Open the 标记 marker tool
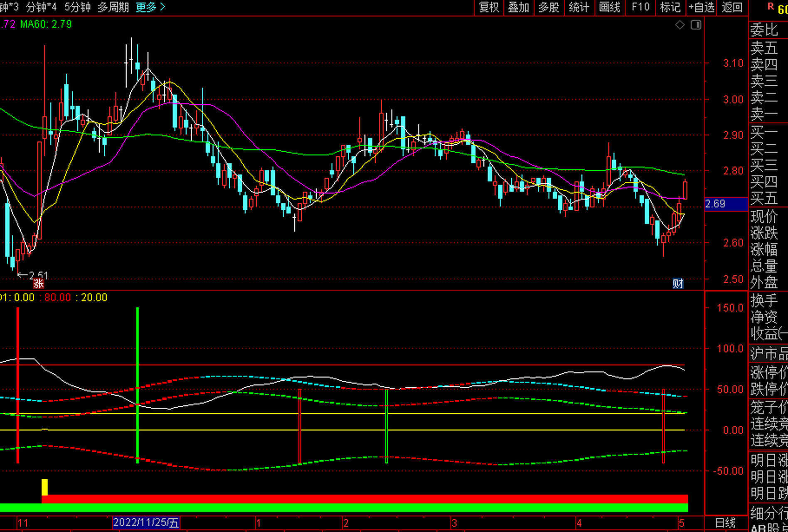The image size is (788, 532). tap(670, 7)
